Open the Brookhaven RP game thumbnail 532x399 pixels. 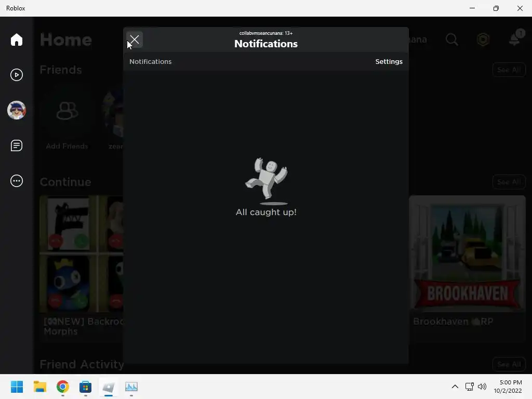tap(467, 254)
